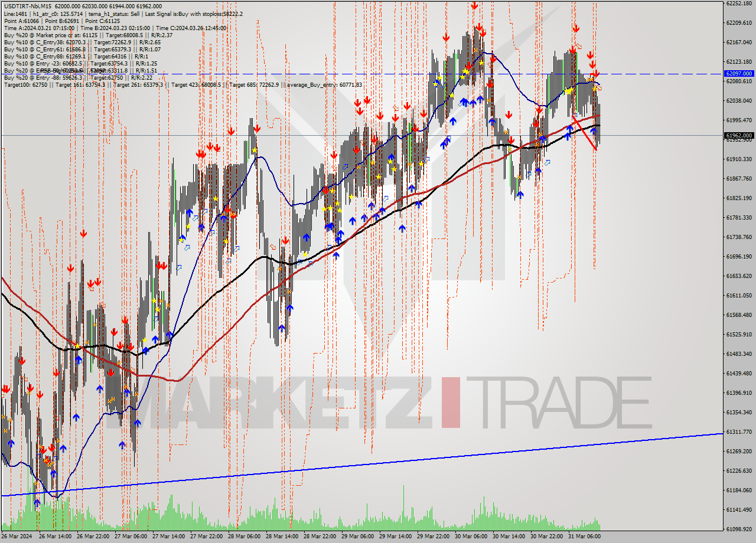Click the '27 Mar 06:00' time axis label

coord(131,537)
